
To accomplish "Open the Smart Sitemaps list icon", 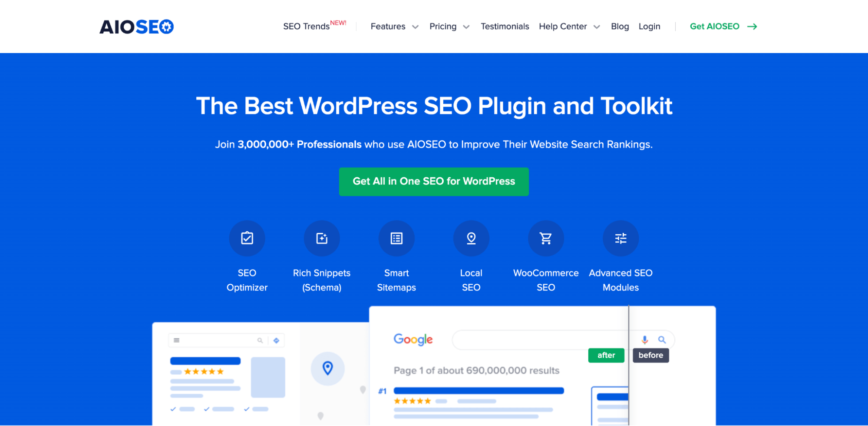I will pos(396,238).
